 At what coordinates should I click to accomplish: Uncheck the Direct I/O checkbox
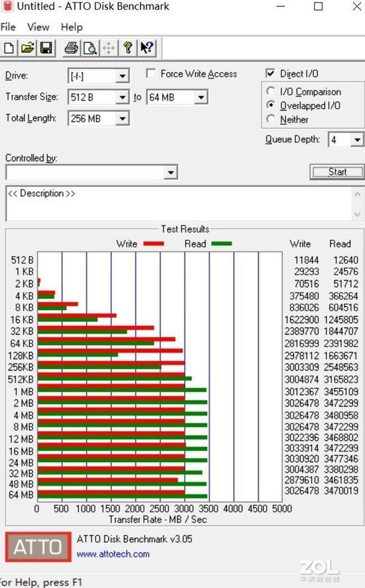click(x=270, y=74)
